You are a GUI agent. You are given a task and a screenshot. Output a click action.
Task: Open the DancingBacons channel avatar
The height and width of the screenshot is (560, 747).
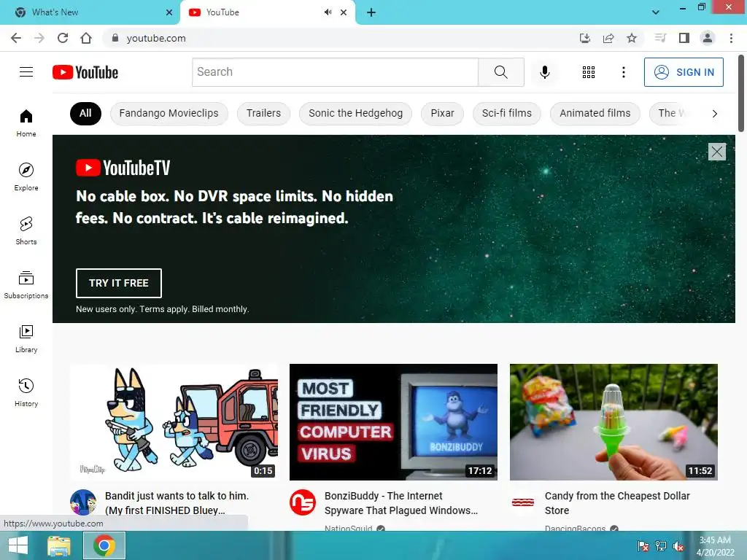click(x=522, y=502)
